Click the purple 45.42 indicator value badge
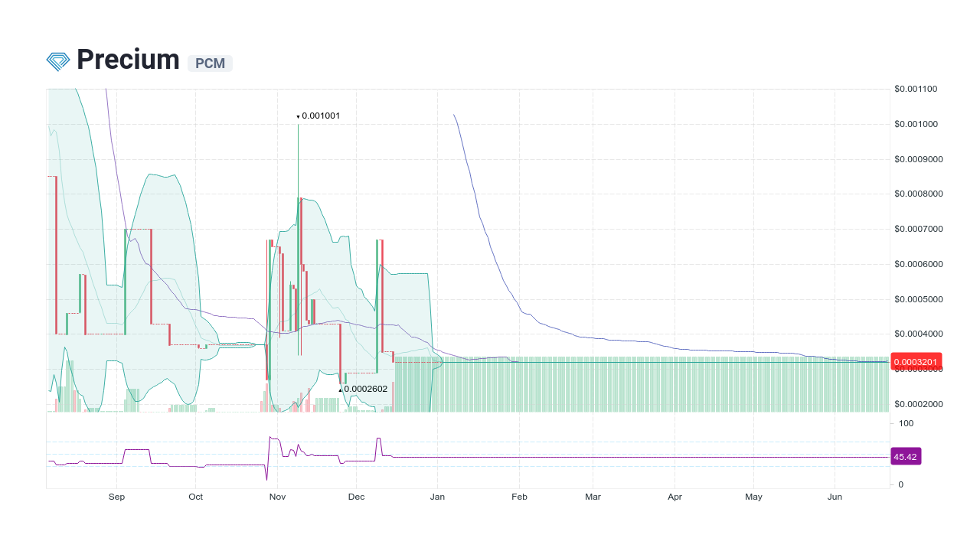 coord(906,456)
